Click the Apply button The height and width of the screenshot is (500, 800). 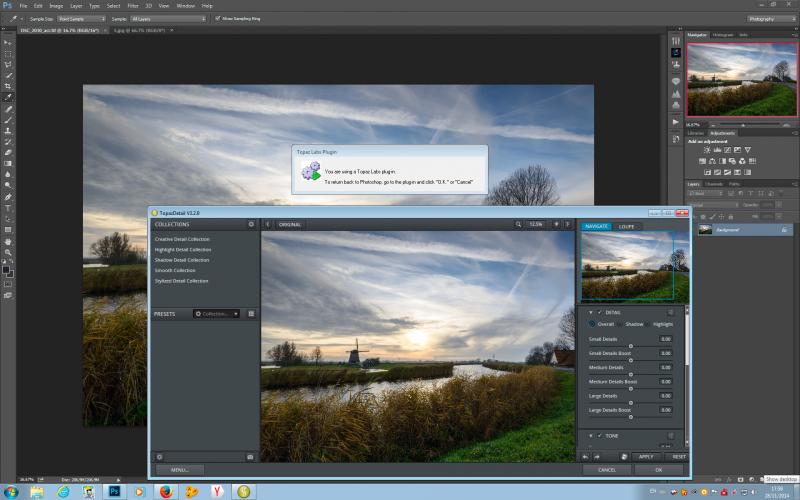pos(646,457)
